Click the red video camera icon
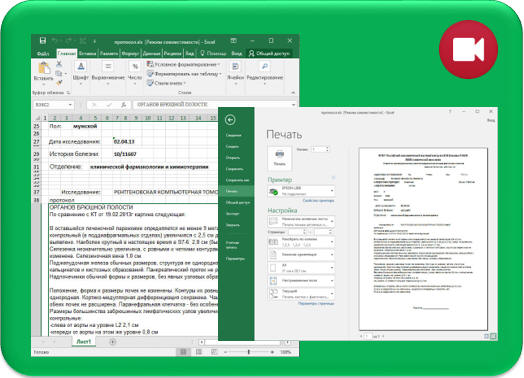 point(468,49)
